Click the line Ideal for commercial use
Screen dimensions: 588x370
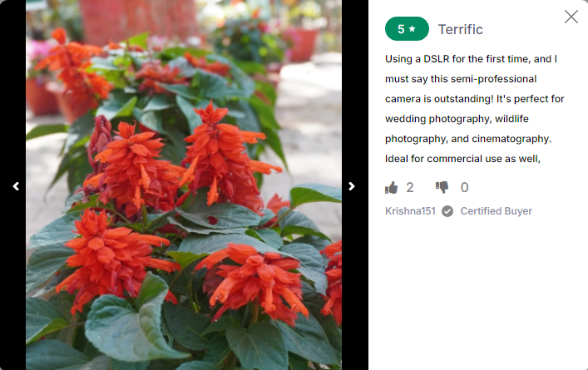pos(462,159)
